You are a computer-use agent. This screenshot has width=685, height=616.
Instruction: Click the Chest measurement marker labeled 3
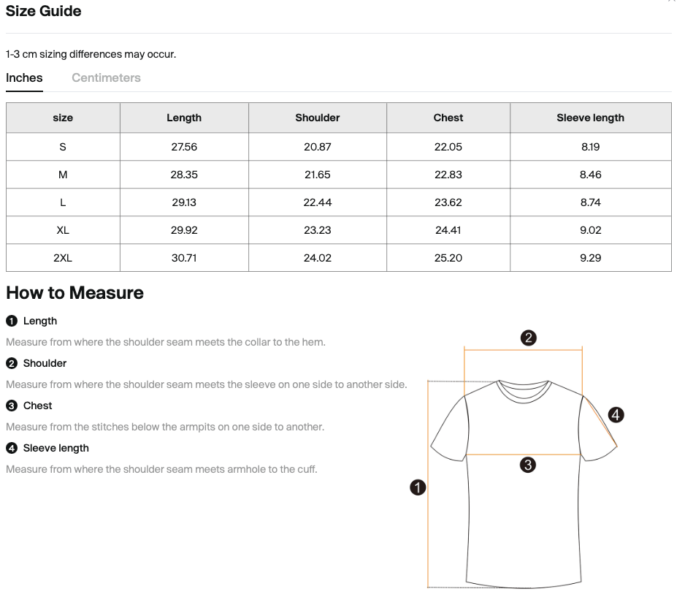pos(11,406)
